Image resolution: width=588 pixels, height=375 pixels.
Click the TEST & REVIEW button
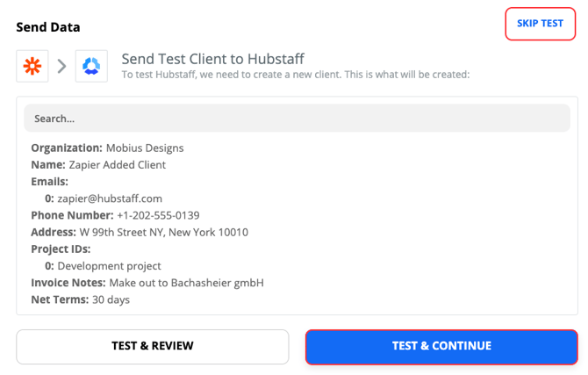click(152, 346)
